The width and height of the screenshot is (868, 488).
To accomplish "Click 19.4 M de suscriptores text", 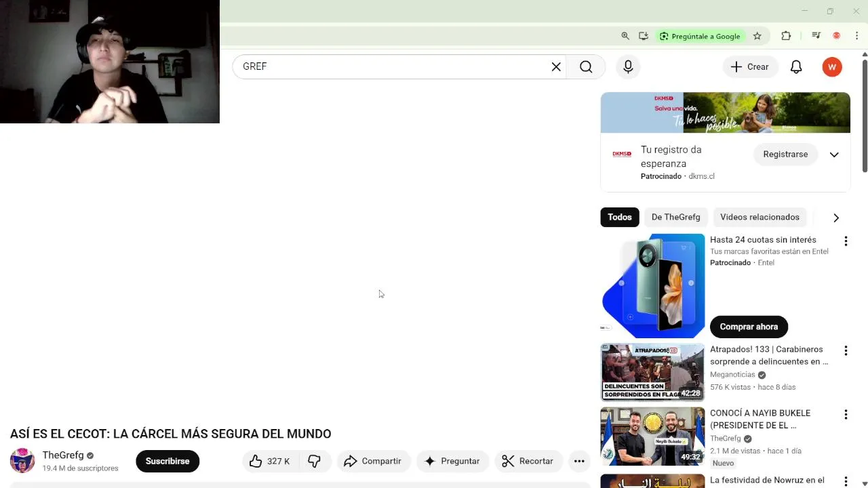I will click(x=80, y=468).
